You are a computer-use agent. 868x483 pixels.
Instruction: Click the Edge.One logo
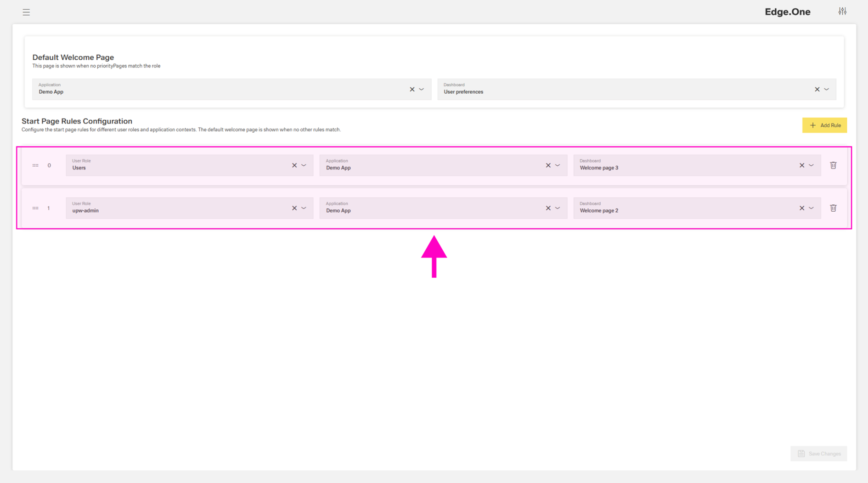pos(787,12)
